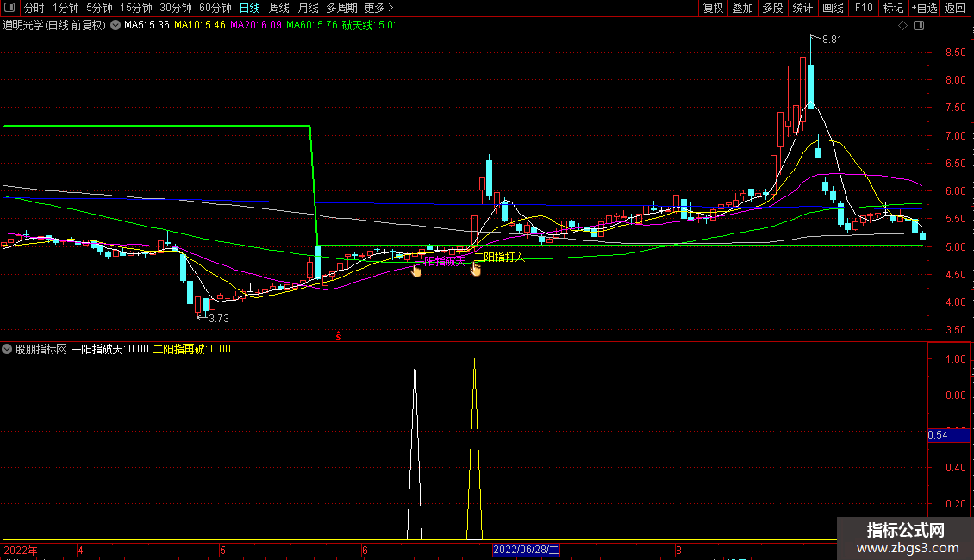Click the 道明光学(日线.前复权) title
Image resolution: width=974 pixels, height=560 pixels.
pos(54,26)
